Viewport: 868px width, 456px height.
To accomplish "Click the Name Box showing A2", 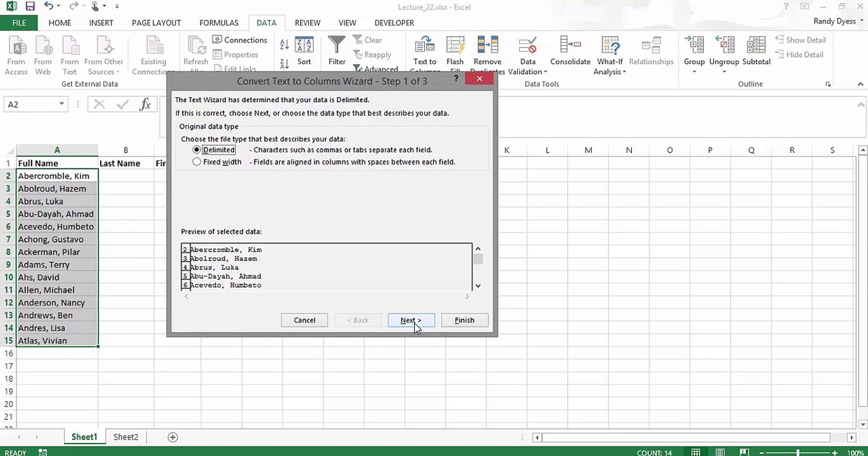I will [x=32, y=104].
